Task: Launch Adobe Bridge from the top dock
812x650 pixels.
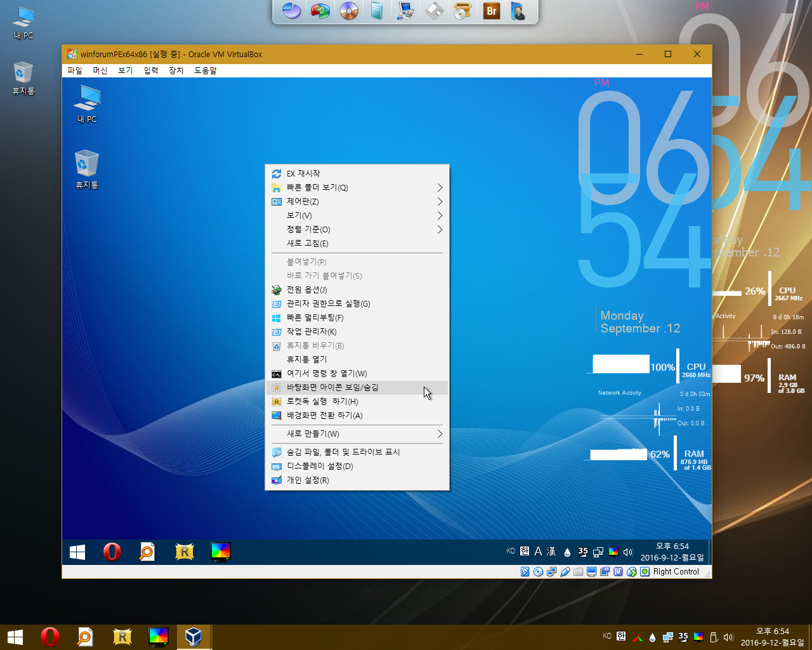Action: [492, 11]
